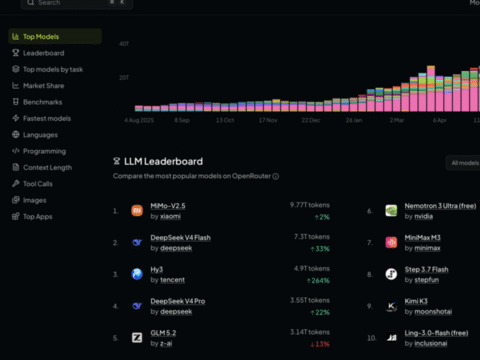480x360 pixels.
Task: Open the Kimi K3 model link
Action: point(416,301)
